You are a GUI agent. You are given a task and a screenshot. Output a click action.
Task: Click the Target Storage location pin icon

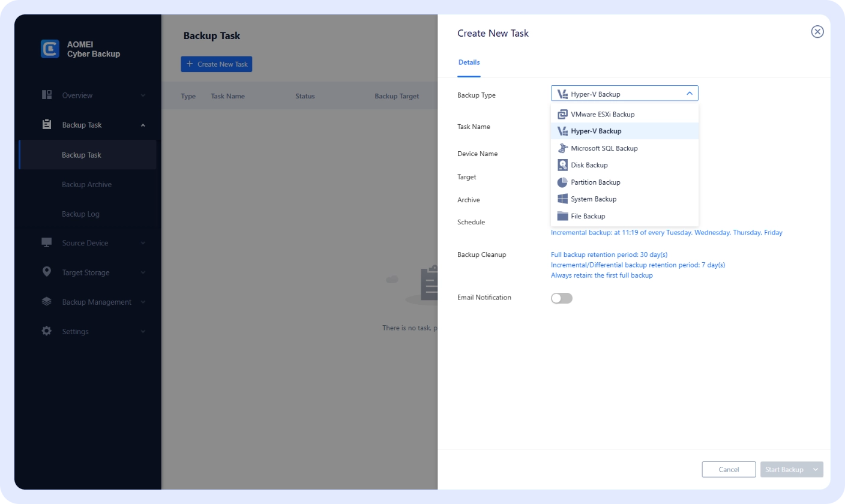point(47,272)
